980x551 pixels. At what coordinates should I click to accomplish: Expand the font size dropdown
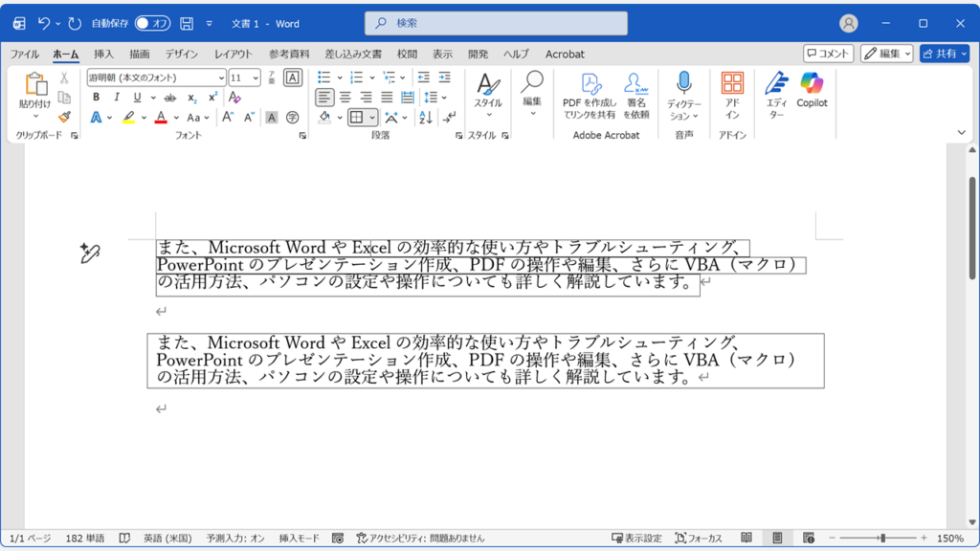[255, 77]
